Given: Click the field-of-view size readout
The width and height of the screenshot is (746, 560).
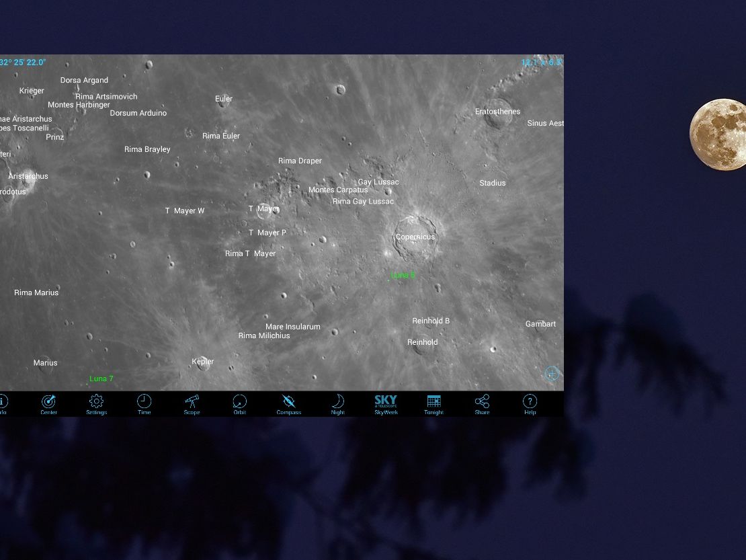Looking at the screenshot, I should click(542, 63).
